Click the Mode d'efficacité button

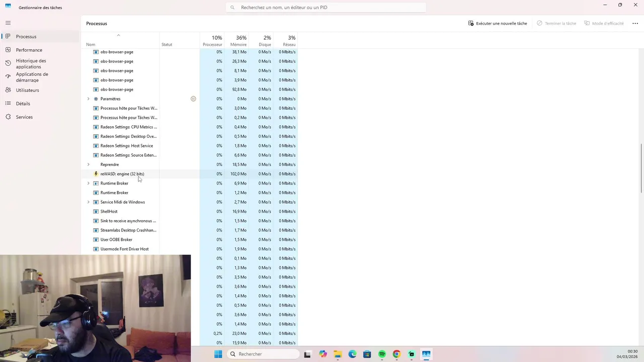[x=604, y=23]
